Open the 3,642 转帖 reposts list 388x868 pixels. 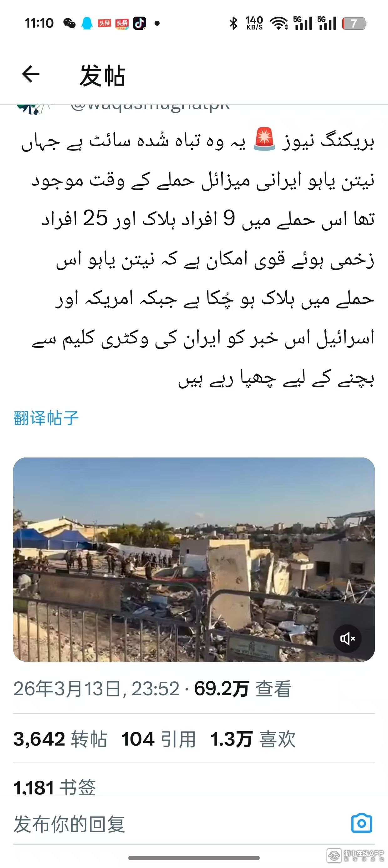(x=60, y=739)
